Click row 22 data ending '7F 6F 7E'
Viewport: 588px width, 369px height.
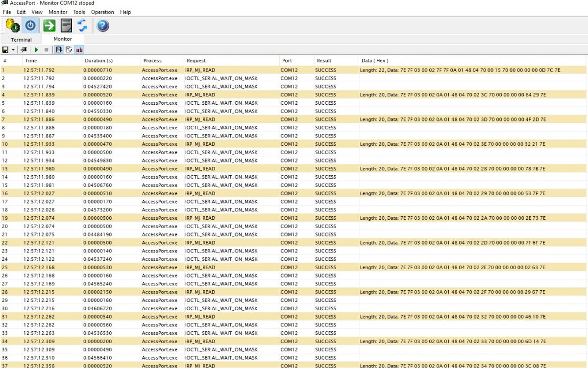(452, 243)
